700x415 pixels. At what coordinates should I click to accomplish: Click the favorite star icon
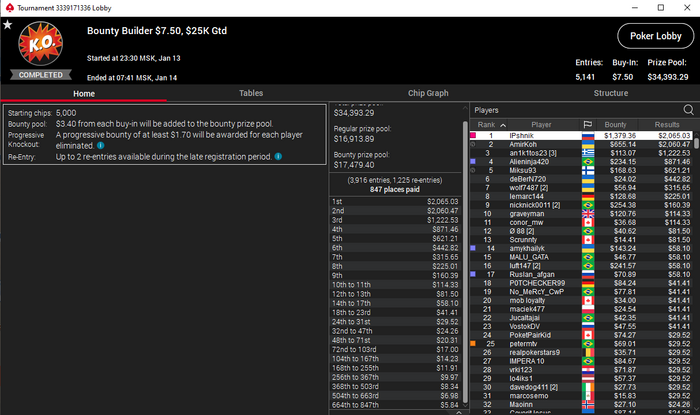(x=8, y=25)
